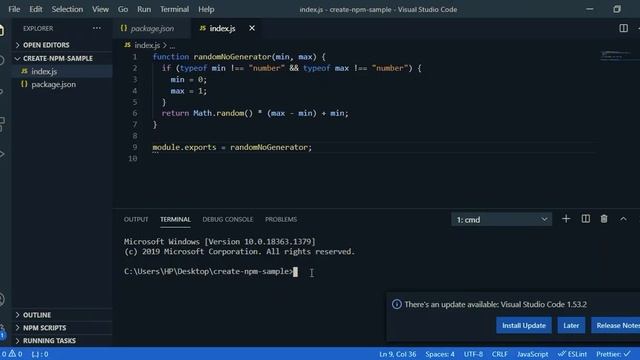Maximize the panel with the up chevron
The width and height of the screenshot is (640, 360).
tap(623, 219)
